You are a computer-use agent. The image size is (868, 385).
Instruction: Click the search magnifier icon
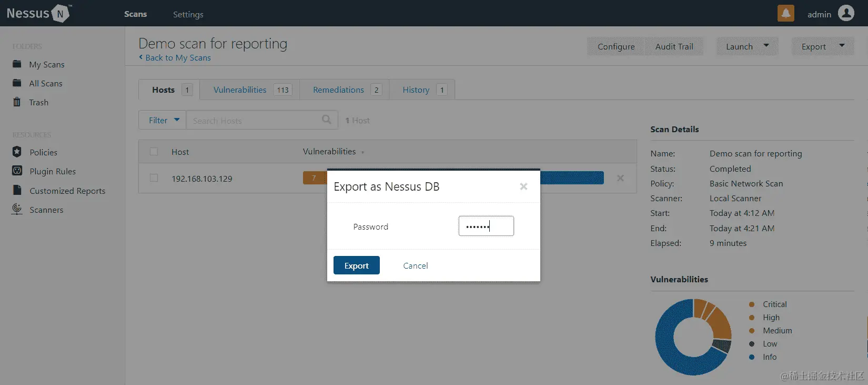click(327, 120)
